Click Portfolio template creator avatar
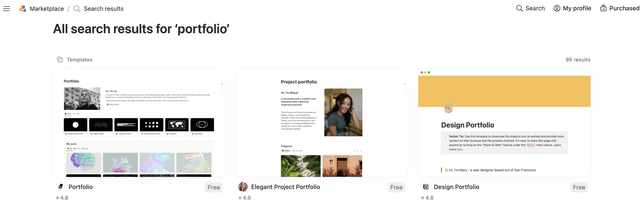Image resolution: width=644 pixels, height=208 pixels. coord(60,187)
